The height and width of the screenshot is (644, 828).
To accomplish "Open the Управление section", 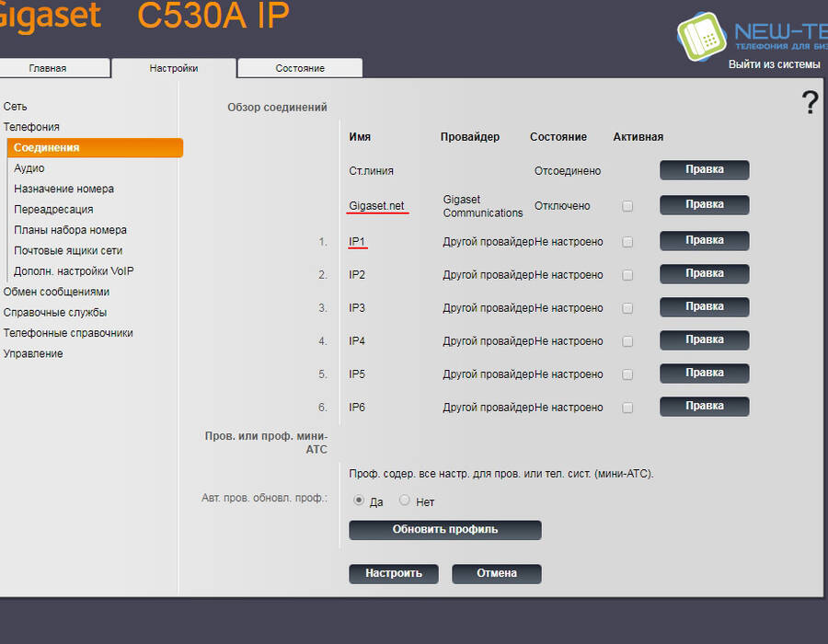I will coord(33,353).
